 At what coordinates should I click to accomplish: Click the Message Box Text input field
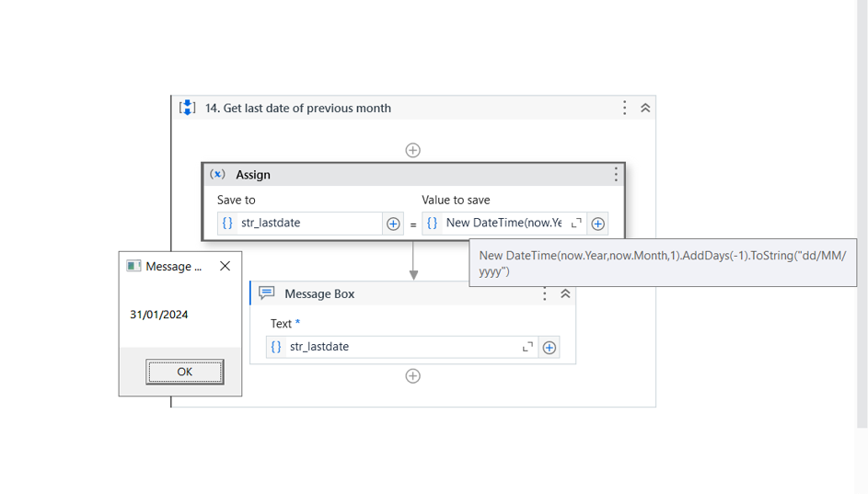click(400, 347)
